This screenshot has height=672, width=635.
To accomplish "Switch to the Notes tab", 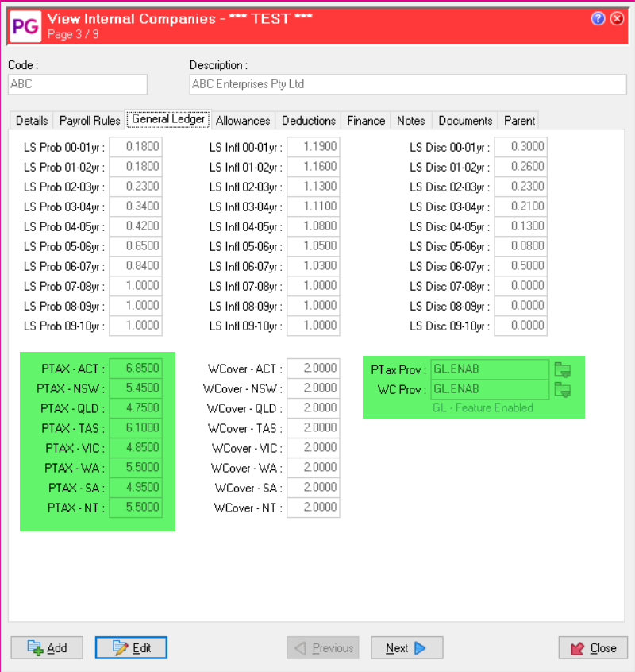I will [410, 121].
